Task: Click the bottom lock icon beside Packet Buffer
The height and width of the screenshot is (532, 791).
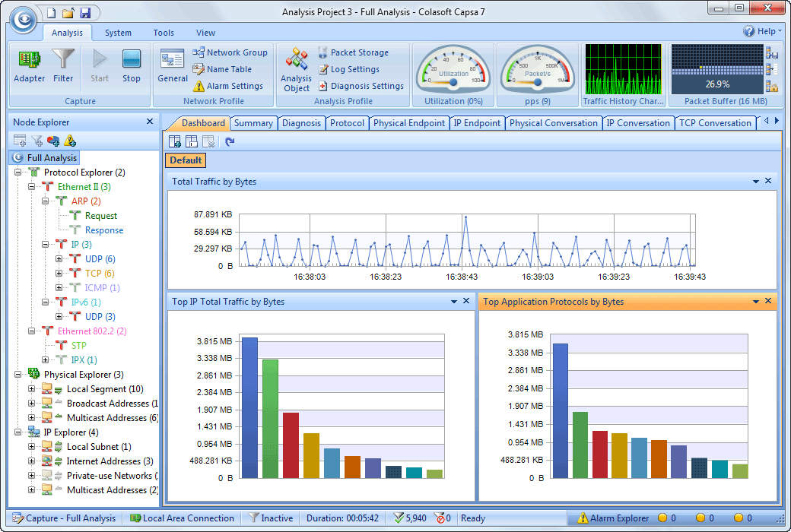Action: pyautogui.click(x=771, y=86)
